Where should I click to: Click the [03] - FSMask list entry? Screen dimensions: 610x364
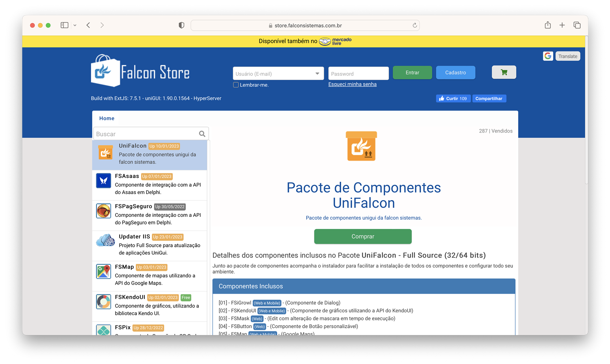[307, 318]
